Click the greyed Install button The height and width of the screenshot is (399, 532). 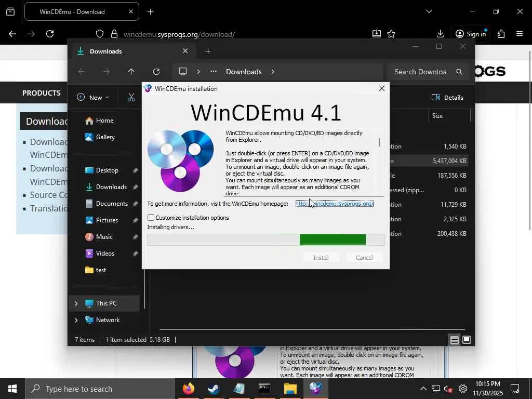321,258
